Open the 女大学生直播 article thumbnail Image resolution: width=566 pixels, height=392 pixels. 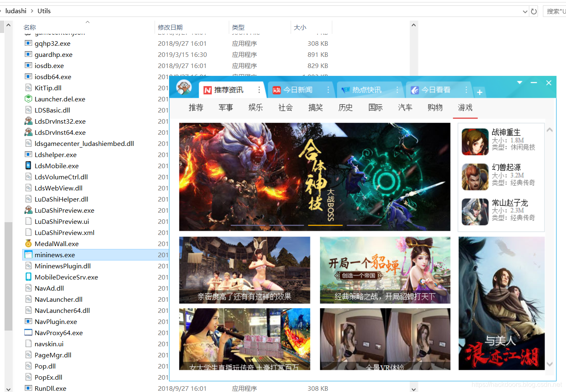coord(244,339)
